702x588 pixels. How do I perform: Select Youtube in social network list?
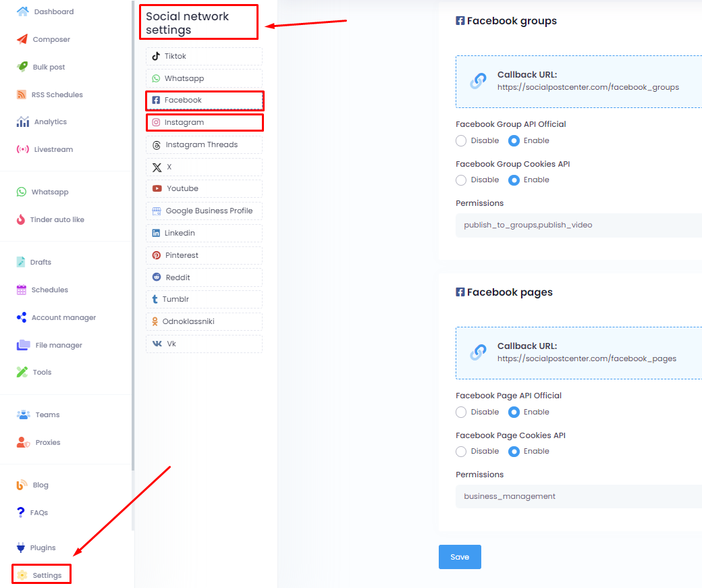coord(204,188)
